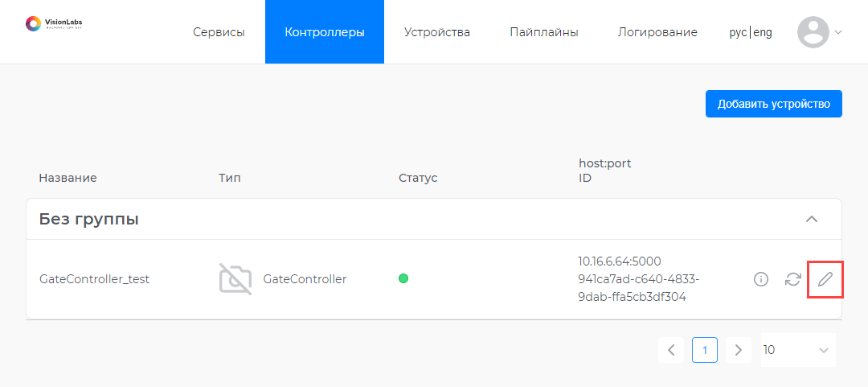Open the items per page dropdown
Screen dimensions: 868x387
798,350
